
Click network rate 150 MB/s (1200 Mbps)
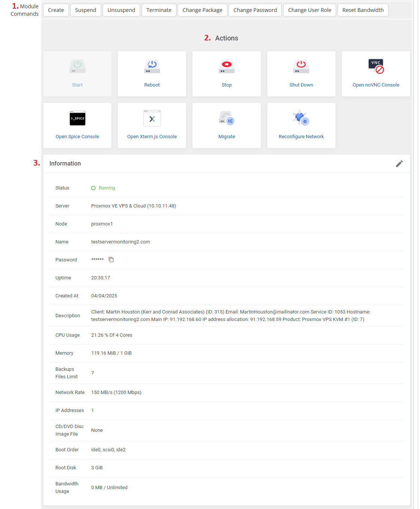pyautogui.click(x=116, y=393)
